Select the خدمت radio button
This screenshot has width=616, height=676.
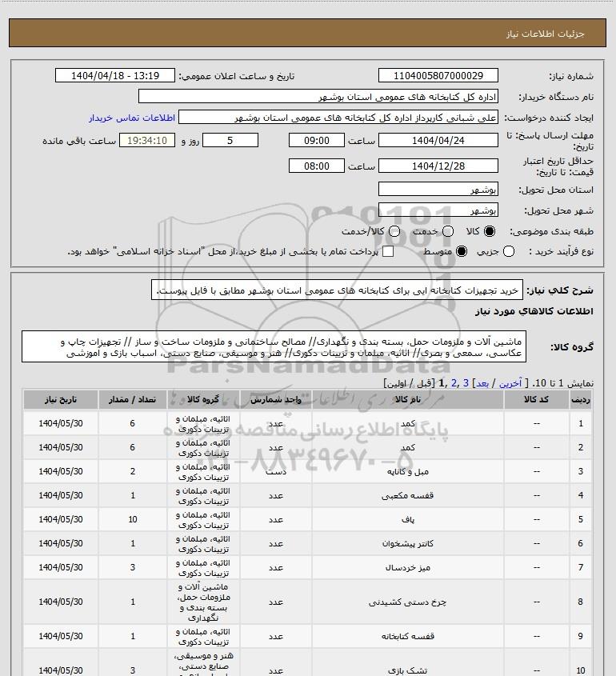(x=448, y=231)
